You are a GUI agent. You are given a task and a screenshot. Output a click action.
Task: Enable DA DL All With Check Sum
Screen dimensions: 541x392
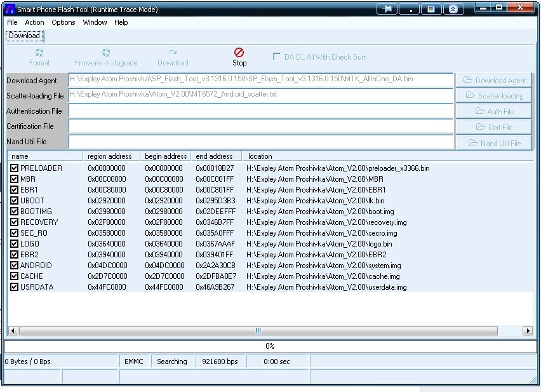[x=277, y=57]
